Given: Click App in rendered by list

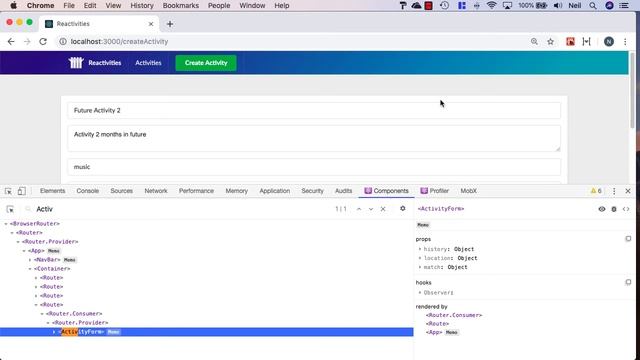Looking at the screenshot, I should [434, 332].
